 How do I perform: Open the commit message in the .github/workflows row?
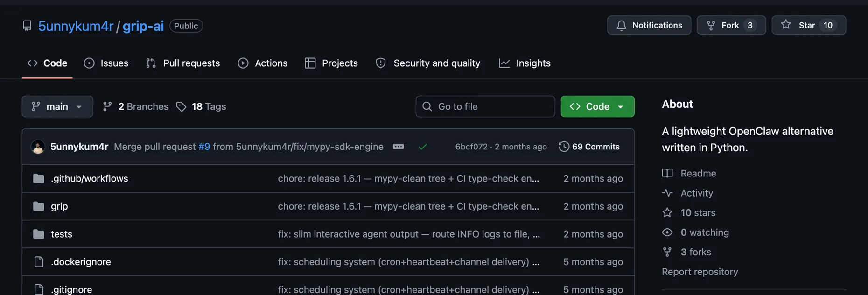click(408, 178)
